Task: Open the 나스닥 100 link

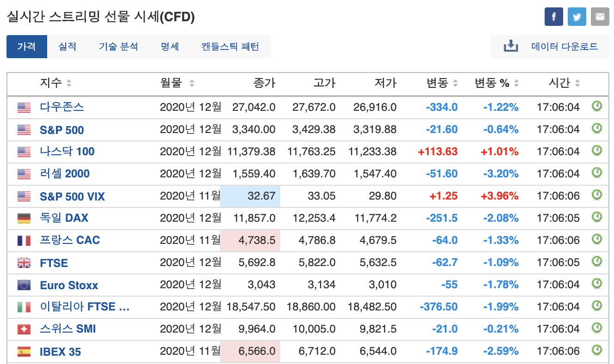Action: tap(67, 152)
